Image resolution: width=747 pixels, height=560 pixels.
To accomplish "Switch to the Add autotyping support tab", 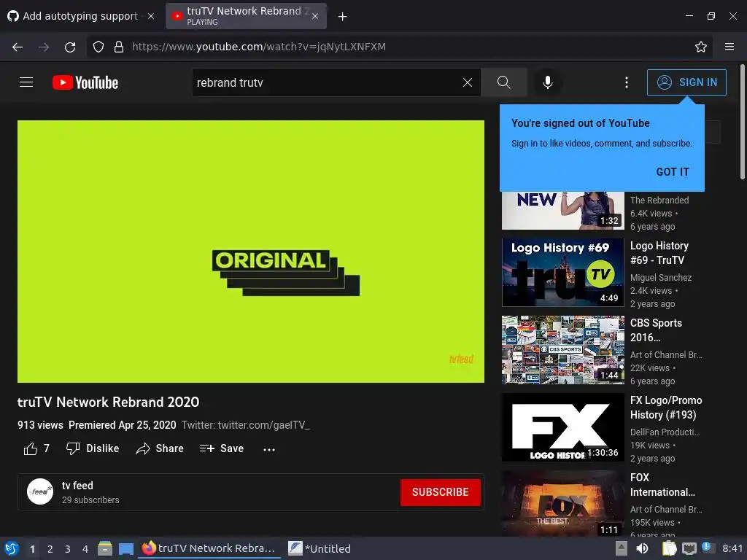I will pos(82,16).
